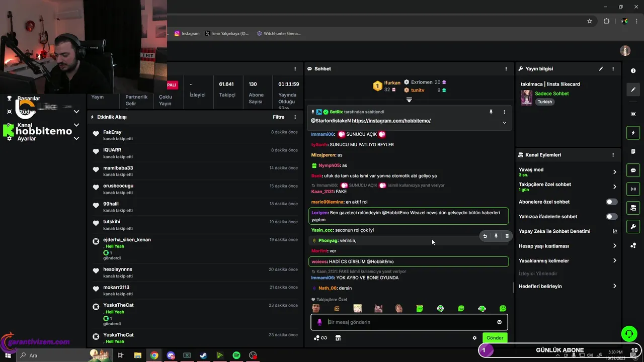Click username woiexs in chat

pyautogui.click(x=319, y=261)
